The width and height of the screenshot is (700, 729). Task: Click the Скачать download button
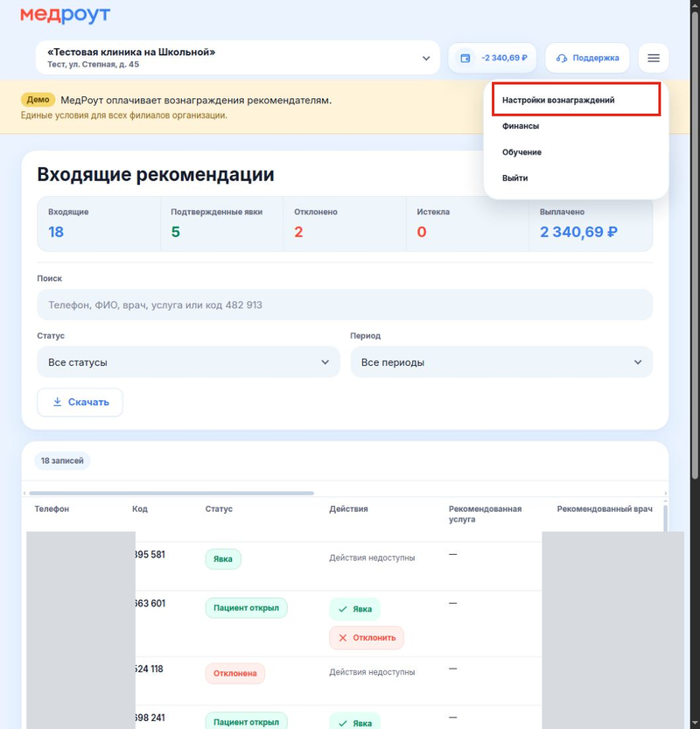80,403
